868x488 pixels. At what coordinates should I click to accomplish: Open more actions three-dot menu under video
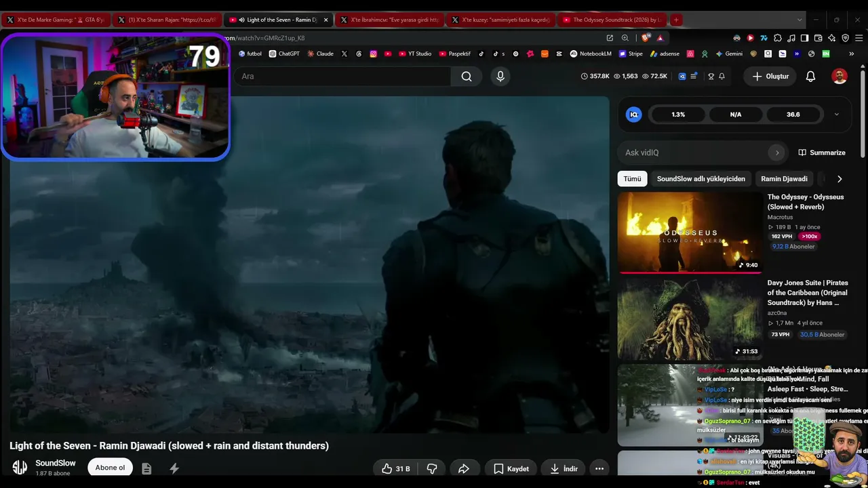click(x=599, y=468)
